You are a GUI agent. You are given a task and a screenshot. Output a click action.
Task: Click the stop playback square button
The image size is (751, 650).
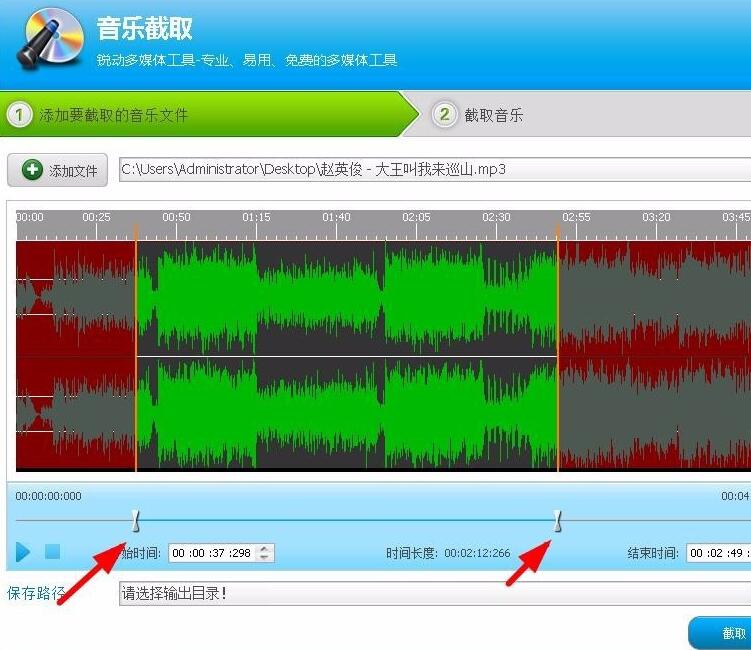coord(53,552)
